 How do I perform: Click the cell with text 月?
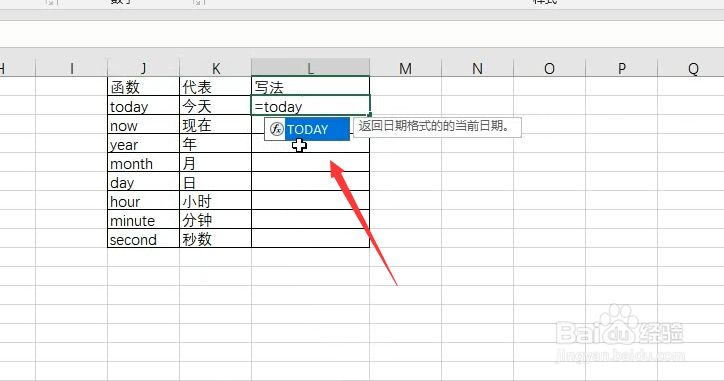(216, 163)
